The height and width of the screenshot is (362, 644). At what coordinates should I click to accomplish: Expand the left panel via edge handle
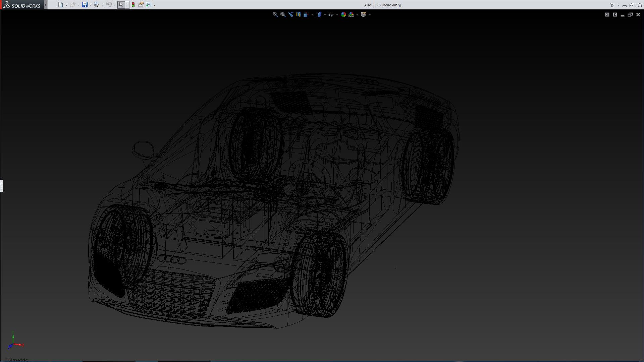2,186
